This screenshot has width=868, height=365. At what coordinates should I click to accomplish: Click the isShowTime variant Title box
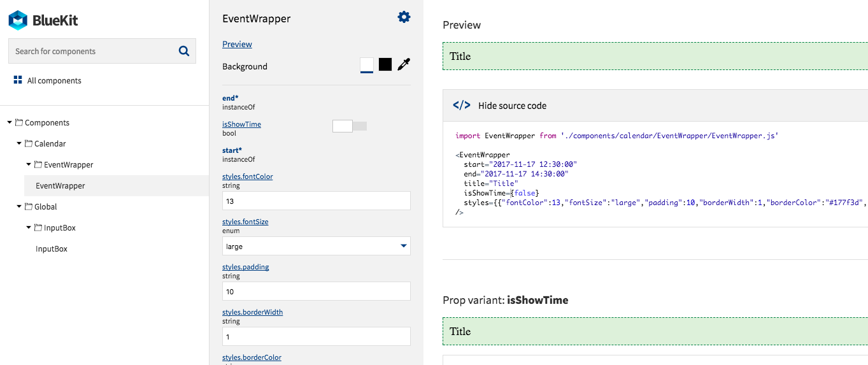655,331
